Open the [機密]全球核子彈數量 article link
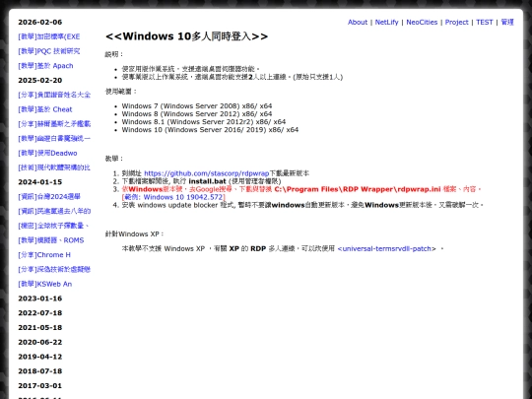This screenshot has width=532, height=399. [x=53, y=226]
